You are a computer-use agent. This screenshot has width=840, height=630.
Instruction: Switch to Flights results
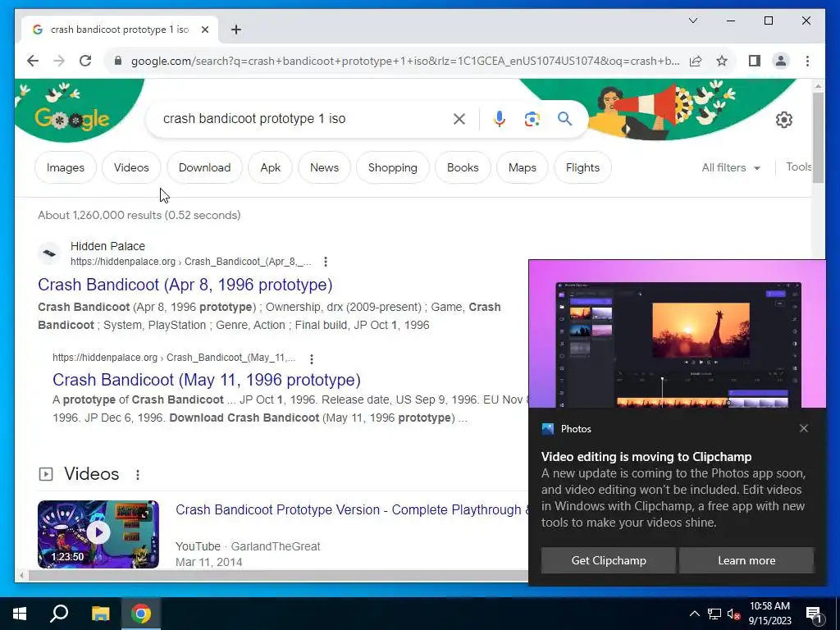click(583, 167)
